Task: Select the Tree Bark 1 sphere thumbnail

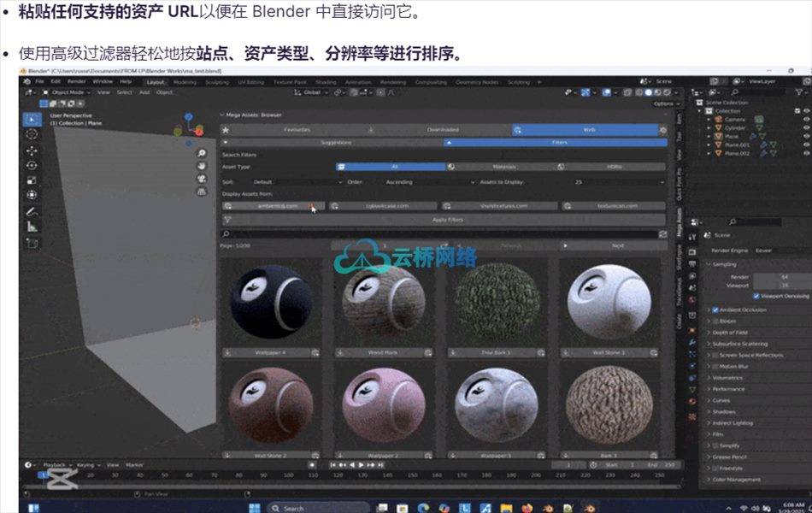Action: pyautogui.click(x=497, y=303)
